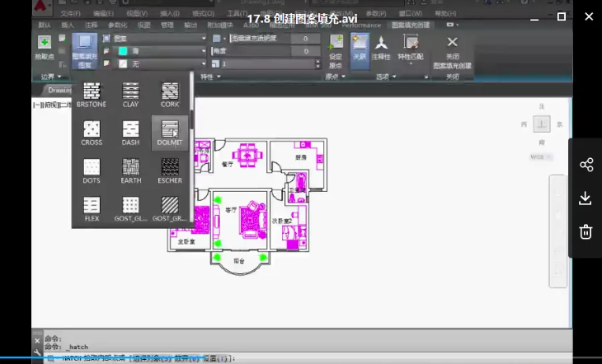Screen dimensions: 602x364
Task: Switch to the 管理 ribbon tab
Action: pyautogui.click(x=167, y=25)
